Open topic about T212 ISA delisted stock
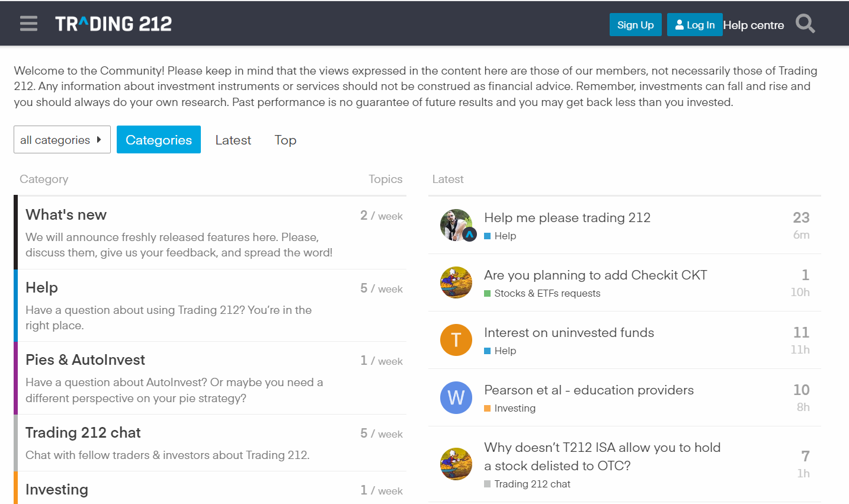Image resolution: width=849 pixels, height=504 pixels. [x=602, y=456]
